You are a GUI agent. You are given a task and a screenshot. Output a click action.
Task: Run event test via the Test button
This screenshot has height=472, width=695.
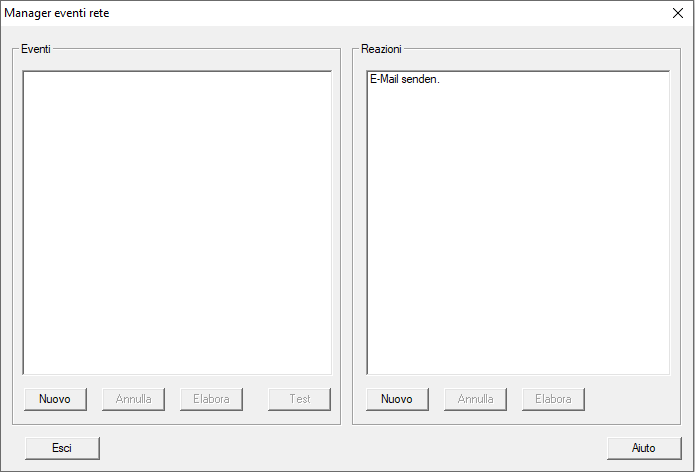(x=299, y=399)
